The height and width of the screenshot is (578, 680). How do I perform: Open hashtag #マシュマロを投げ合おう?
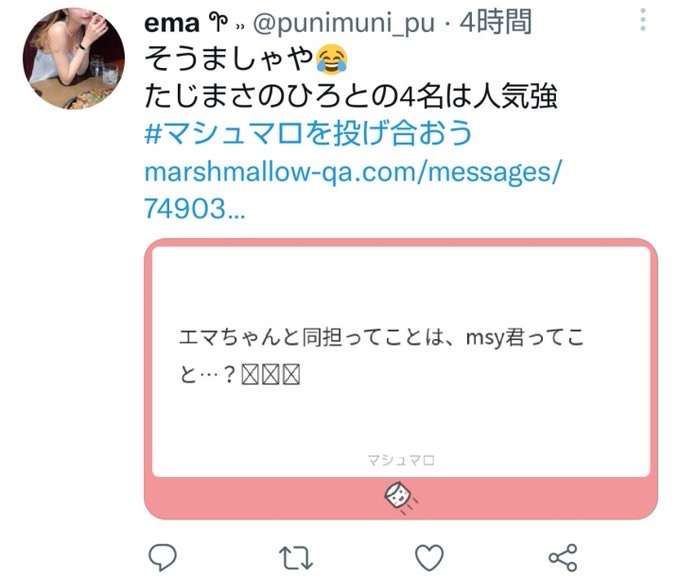(x=308, y=133)
